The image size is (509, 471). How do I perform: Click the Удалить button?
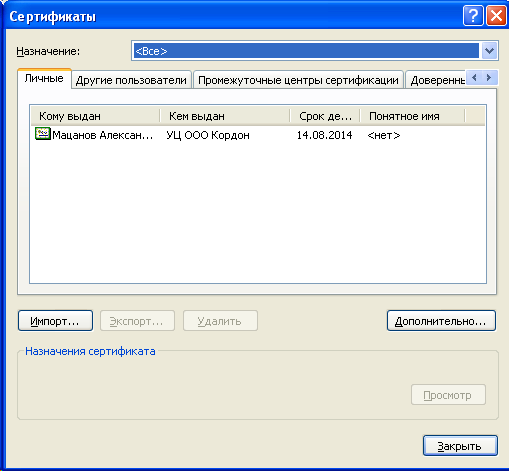pos(220,321)
